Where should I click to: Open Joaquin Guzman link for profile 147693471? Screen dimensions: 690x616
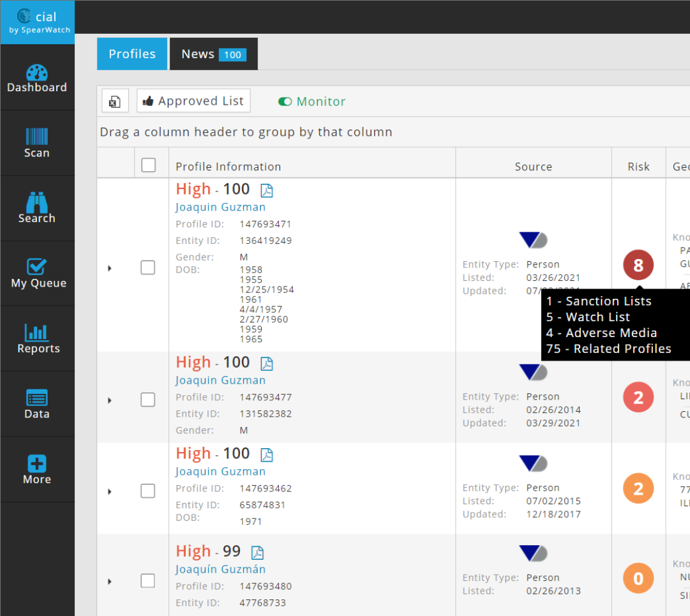220,207
